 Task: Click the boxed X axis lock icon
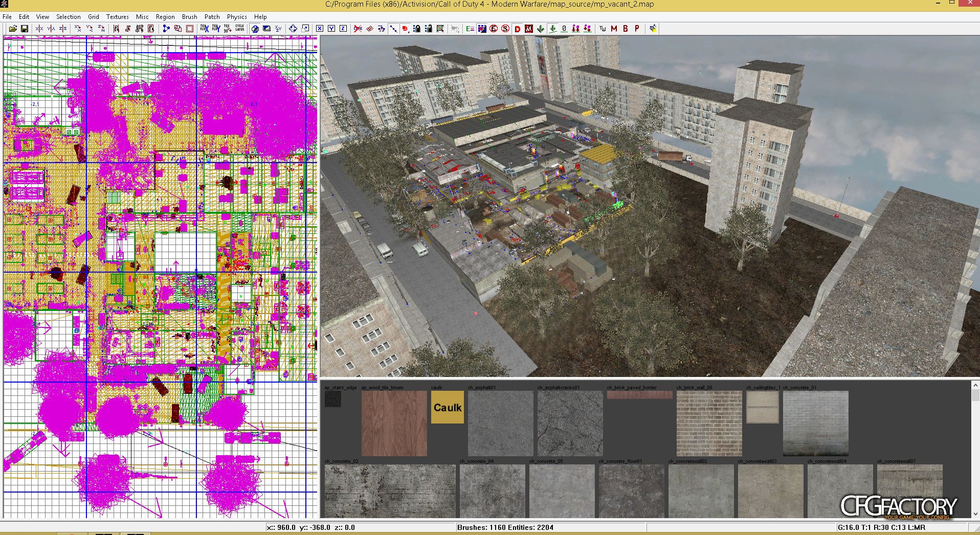[320, 29]
